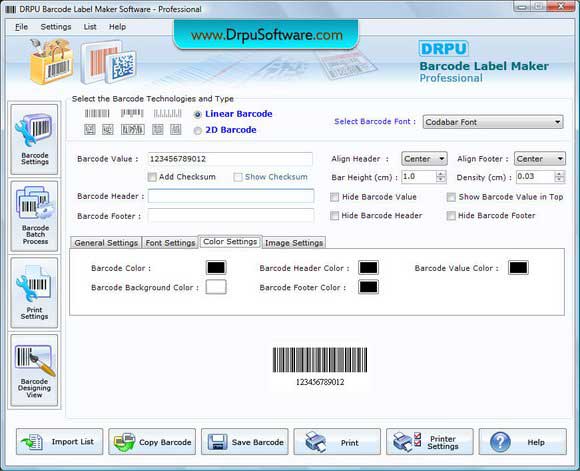
Task: Switch to the Font Settings tab
Action: (170, 243)
